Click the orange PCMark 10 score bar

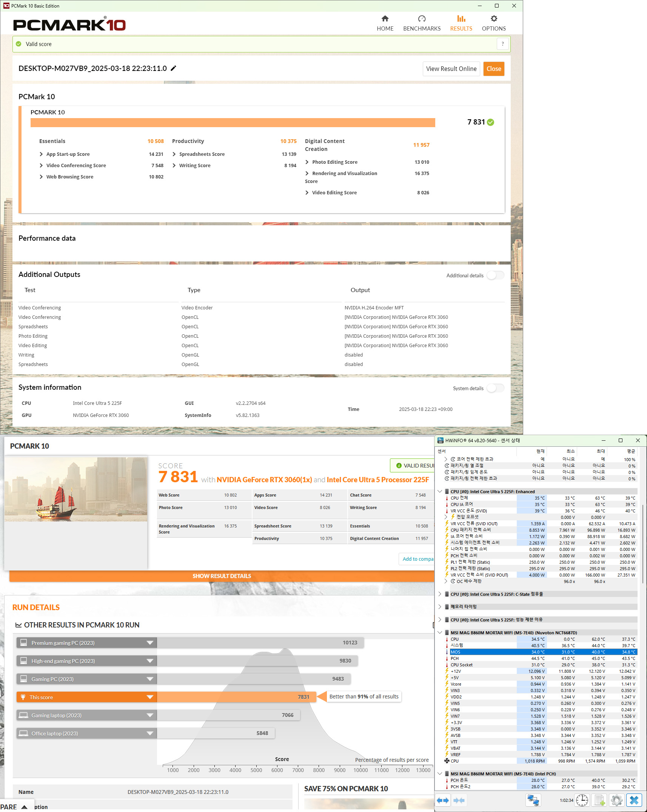233,123
